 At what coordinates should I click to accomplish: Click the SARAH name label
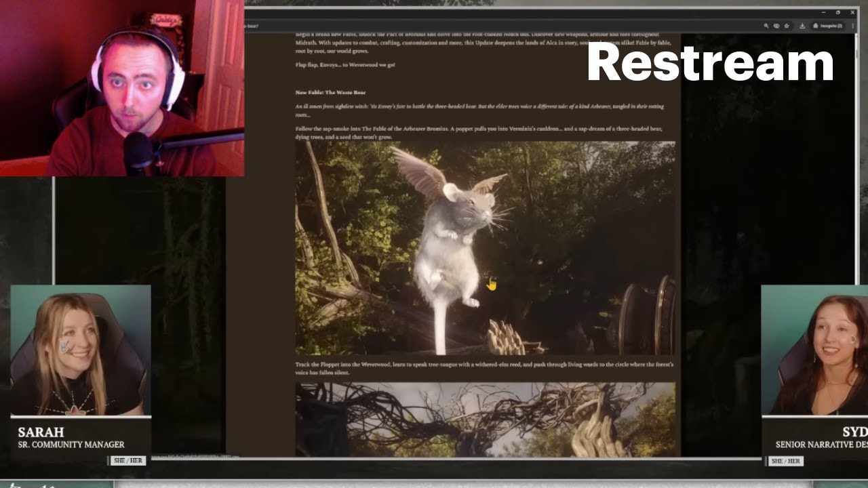click(41, 432)
